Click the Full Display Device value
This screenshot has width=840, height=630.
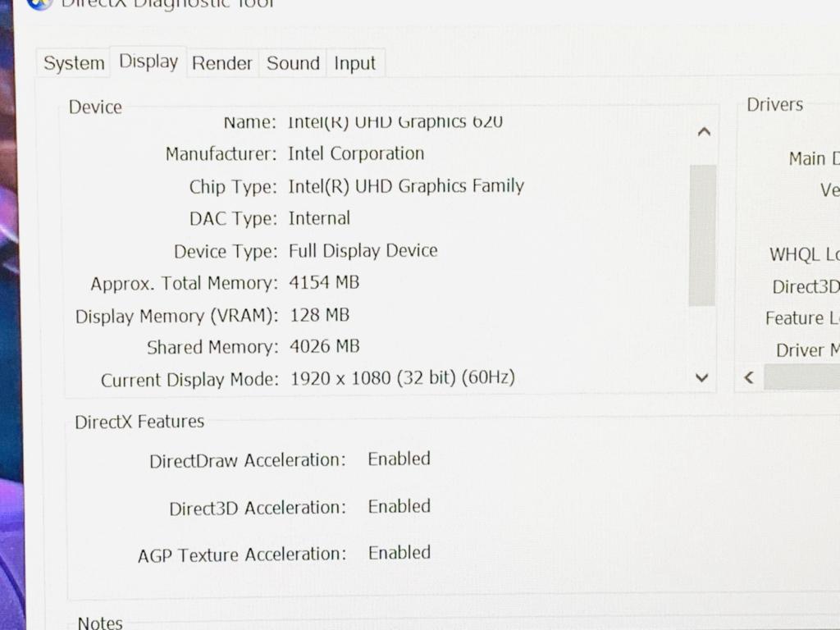(363, 251)
